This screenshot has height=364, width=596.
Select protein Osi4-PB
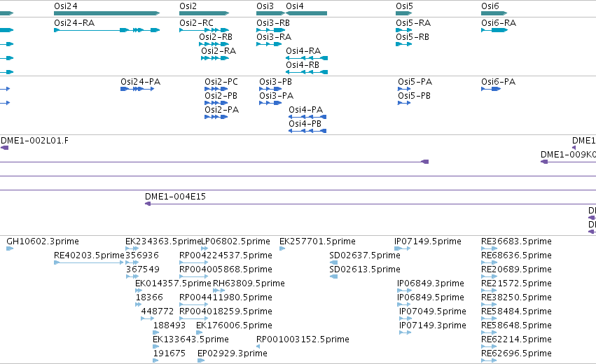(307, 131)
